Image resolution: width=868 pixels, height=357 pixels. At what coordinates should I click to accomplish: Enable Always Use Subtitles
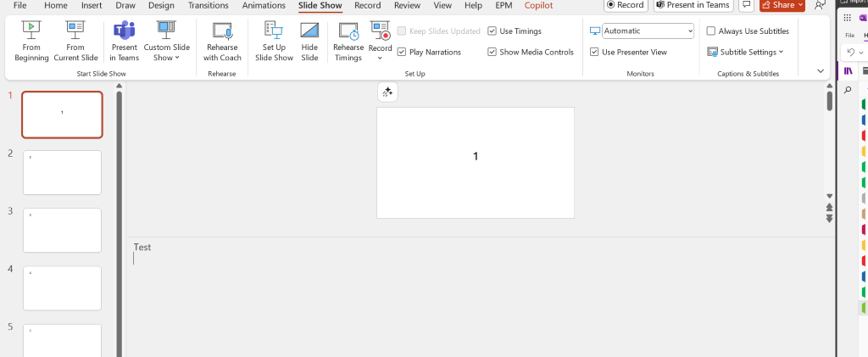(x=711, y=31)
